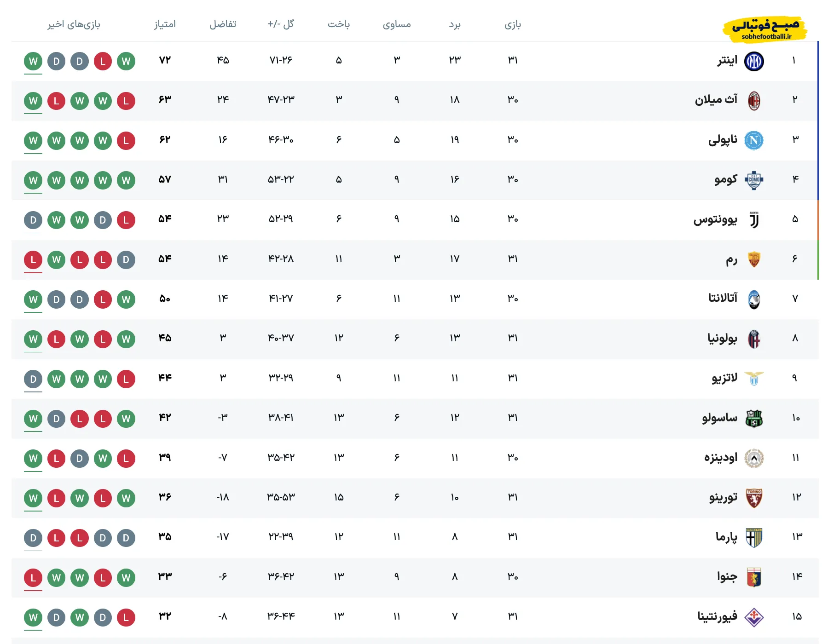Open team name کومو
822x644 pixels.
pyautogui.click(x=726, y=179)
